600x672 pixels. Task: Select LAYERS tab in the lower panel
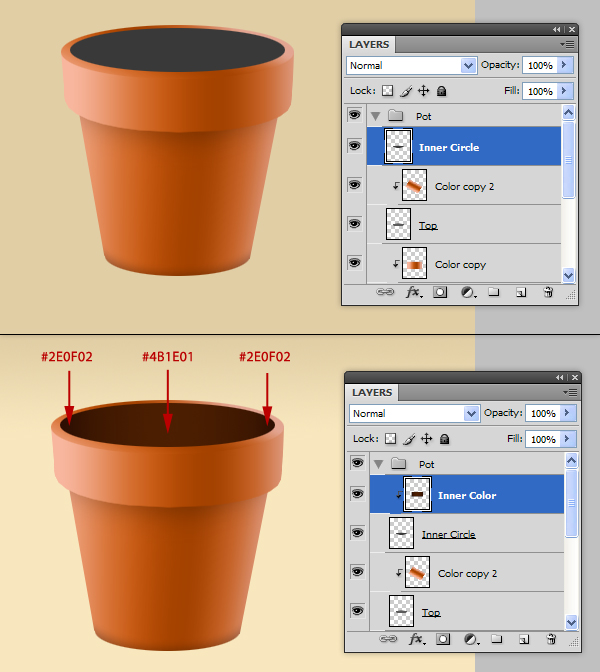372,393
